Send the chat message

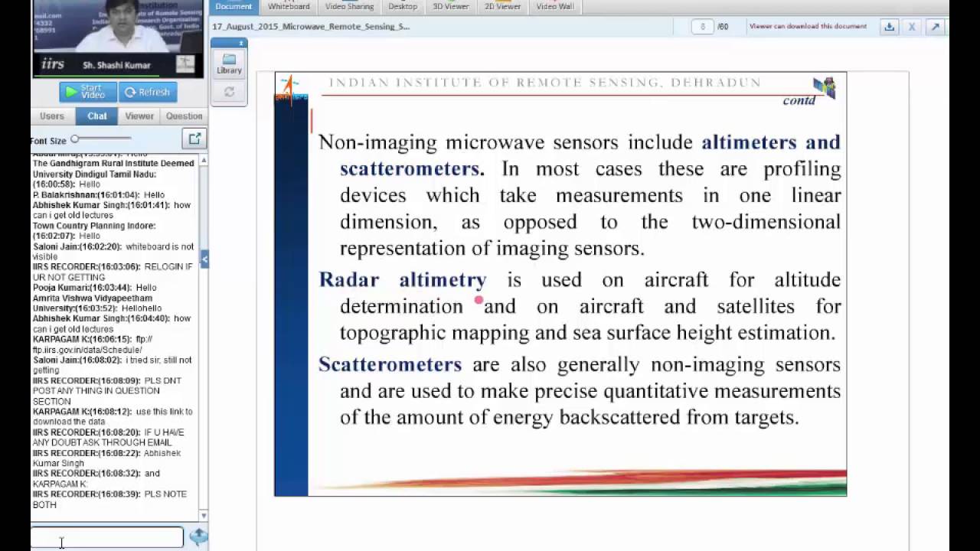pyautogui.click(x=198, y=537)
